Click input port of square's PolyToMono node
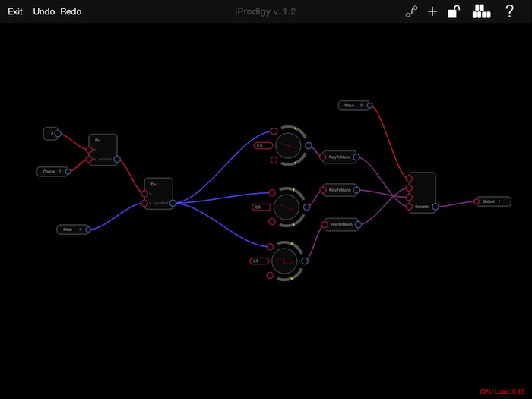 coord(325,225)
